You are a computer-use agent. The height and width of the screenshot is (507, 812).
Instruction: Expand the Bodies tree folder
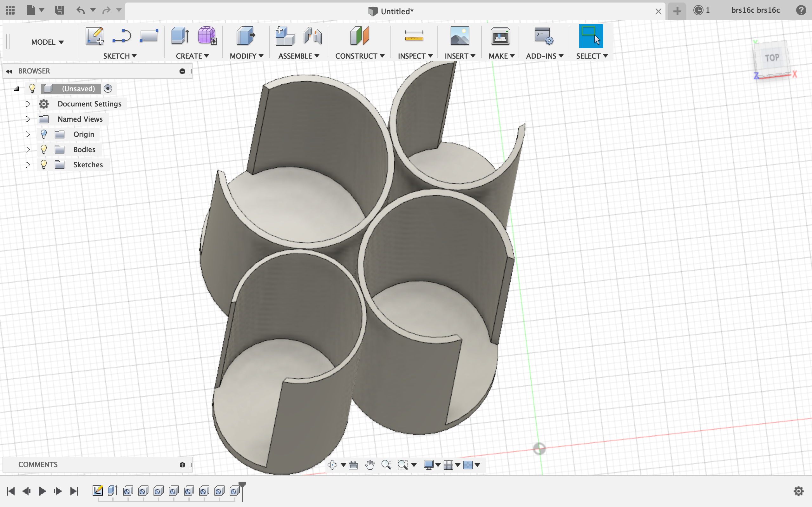tap(28, 150)
